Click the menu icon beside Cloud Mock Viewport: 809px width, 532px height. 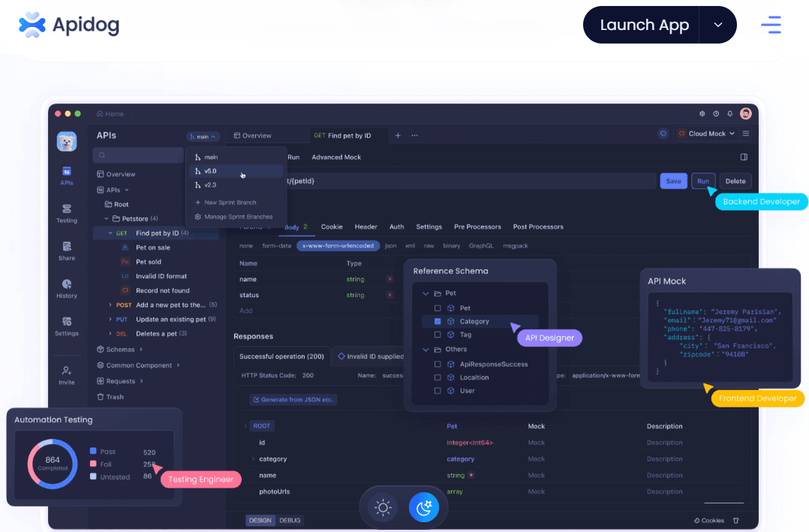click(x=745, y=134)
